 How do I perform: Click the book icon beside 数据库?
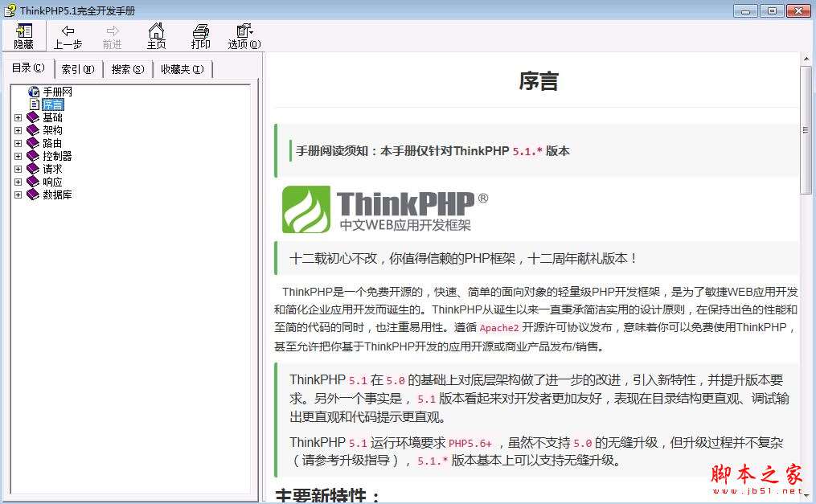coord(33,195)
